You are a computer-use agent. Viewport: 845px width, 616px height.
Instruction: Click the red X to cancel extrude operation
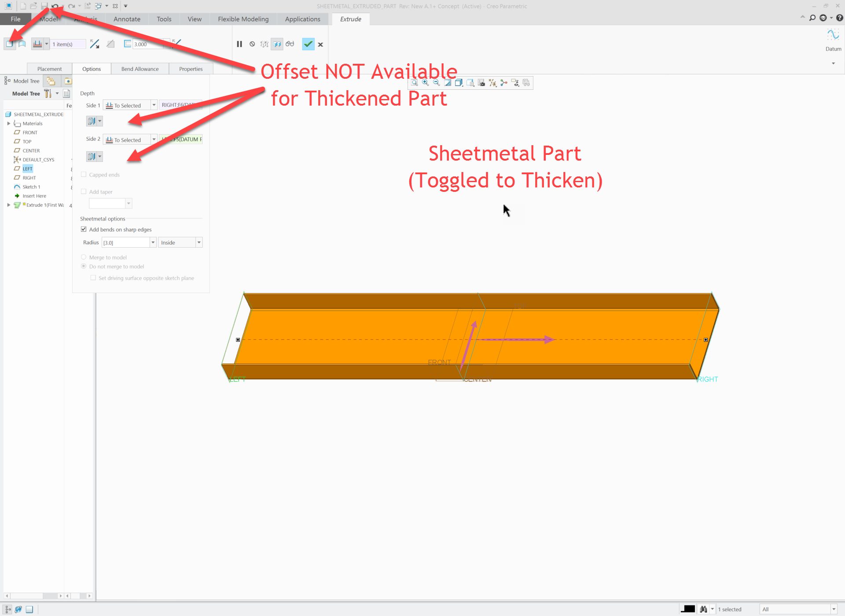coord(321,44)
